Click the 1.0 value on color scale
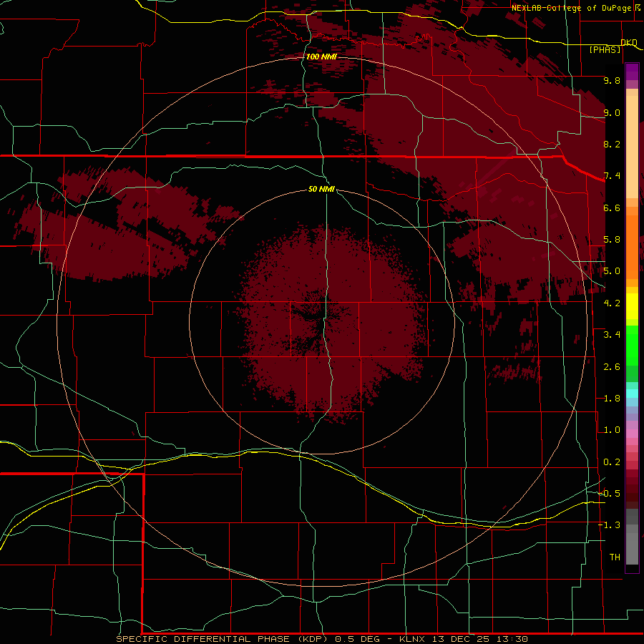 click(612, 430)
